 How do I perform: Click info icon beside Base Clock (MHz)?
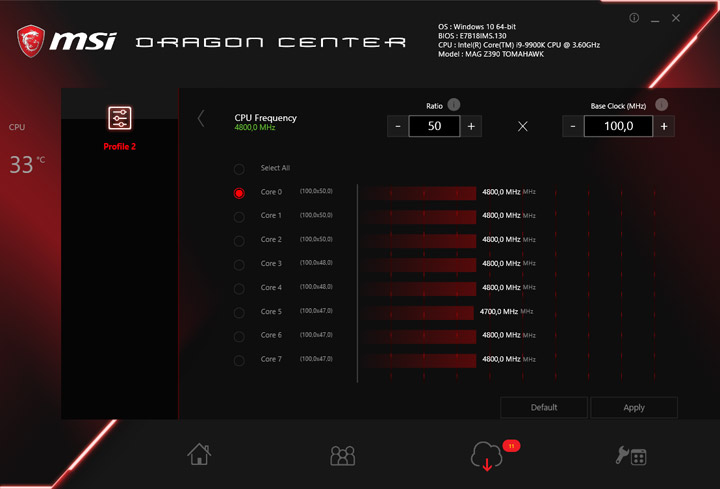click(661, 105)
